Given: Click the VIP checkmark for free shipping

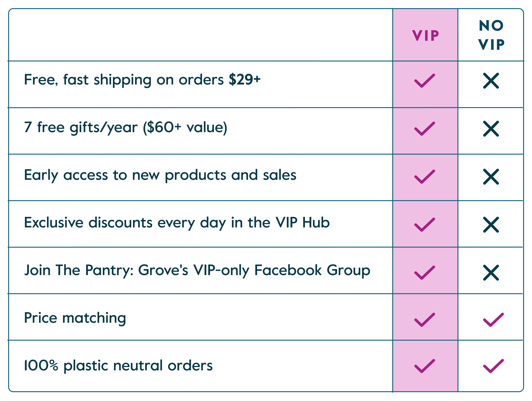Looking at the screenshot, I should (x=425, y=81).
